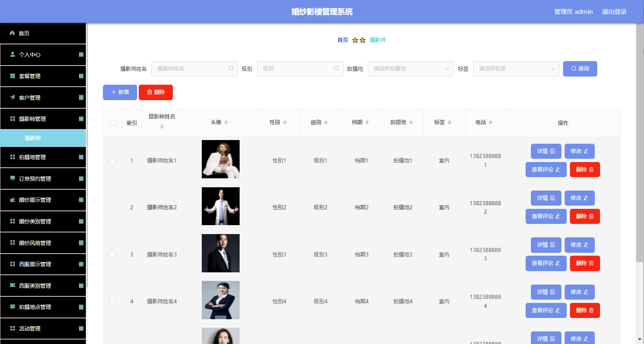The image size is (644, 344).
Task: Check the checkbox for row 摄影师姓名3
Action: [112, 254]
